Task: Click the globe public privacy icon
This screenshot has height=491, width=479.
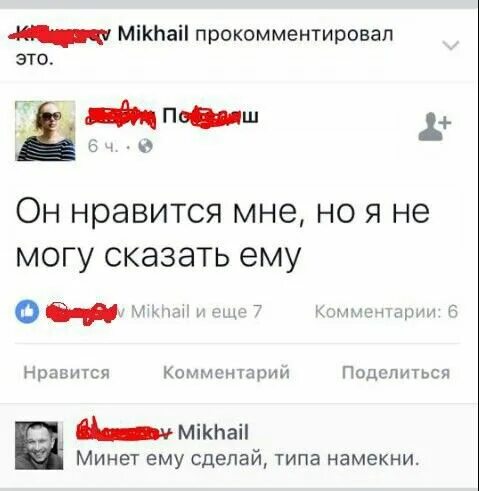Action: click(146, 146)
